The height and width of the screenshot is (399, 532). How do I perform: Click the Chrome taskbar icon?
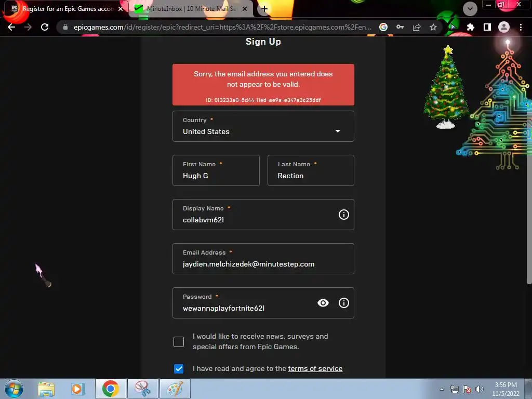(110, 389)
